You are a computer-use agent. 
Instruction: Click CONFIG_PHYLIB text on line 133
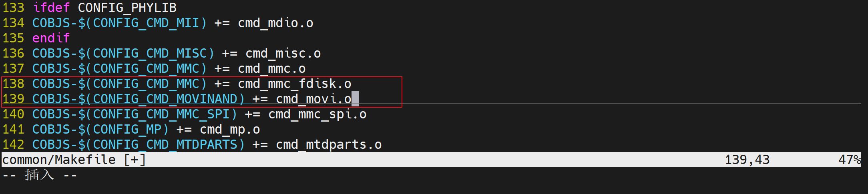click(127, 8)
